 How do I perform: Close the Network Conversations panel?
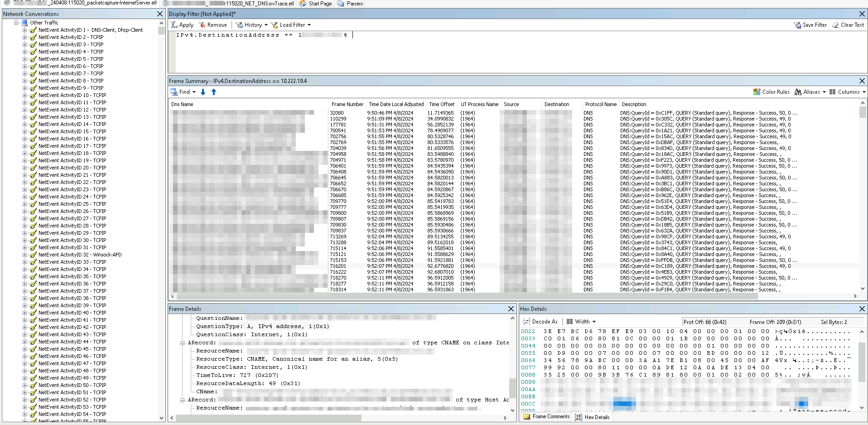[x=160, y=14]
